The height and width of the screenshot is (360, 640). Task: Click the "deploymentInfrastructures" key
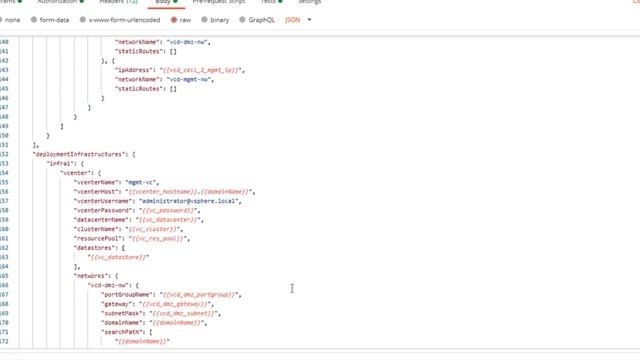[x=79, y=154]
